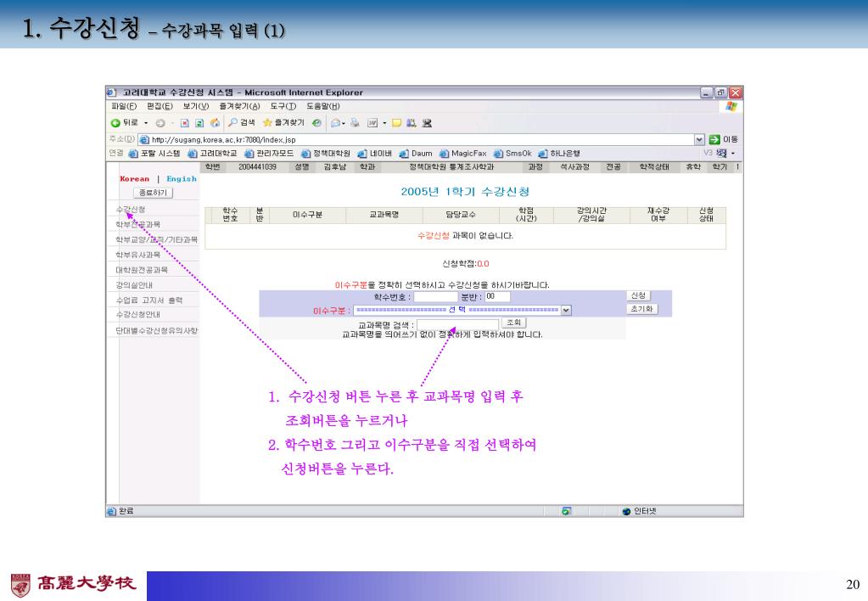The image size is (868, 601).
Task: Select 대학원전공과목 in the sidebar
Action: pos(141,270)
